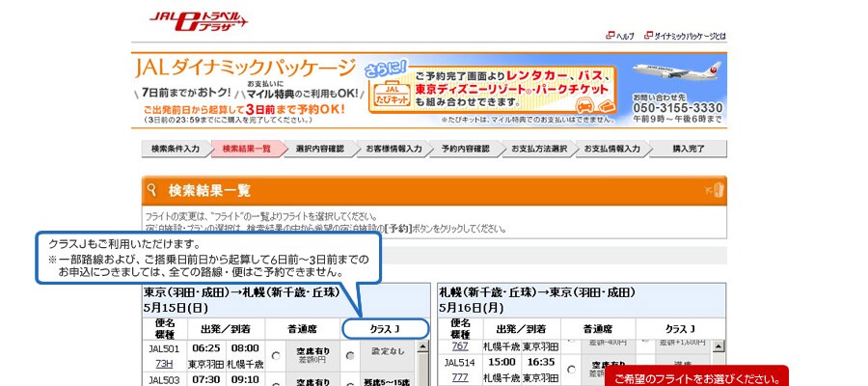Open aircraft type 777 link under JAL514
Image resolution: width=868 pixels, height=386 pixels.
(x=460, y=377)
